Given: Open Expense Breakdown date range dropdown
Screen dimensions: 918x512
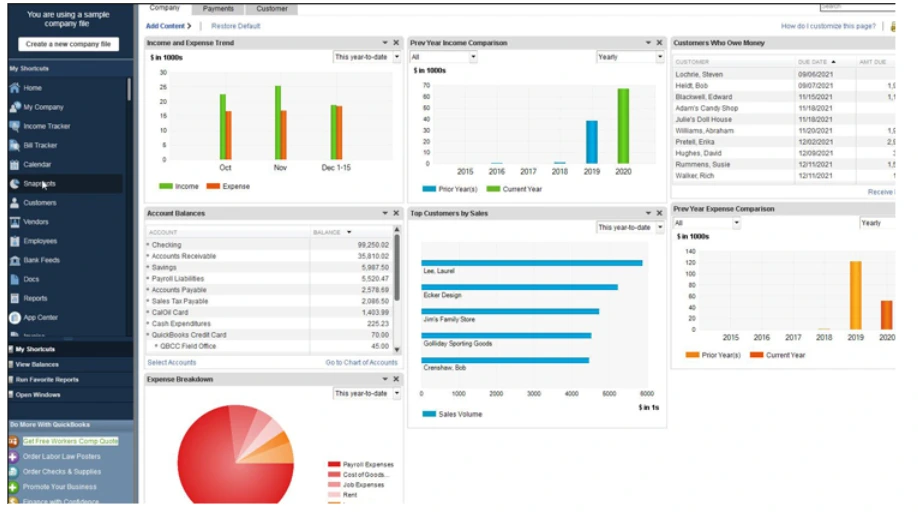Looking at the screenshot, I should coord(366,393).
